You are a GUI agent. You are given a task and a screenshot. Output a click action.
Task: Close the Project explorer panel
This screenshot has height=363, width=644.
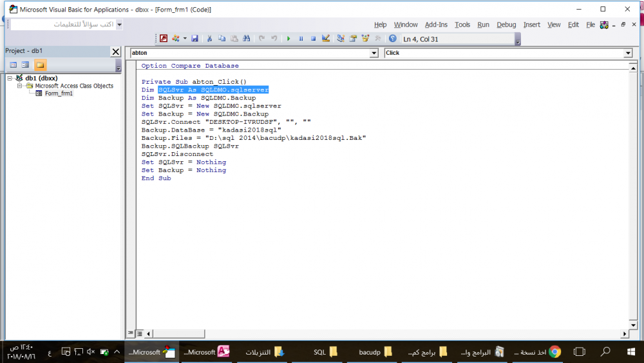point(116,52)
